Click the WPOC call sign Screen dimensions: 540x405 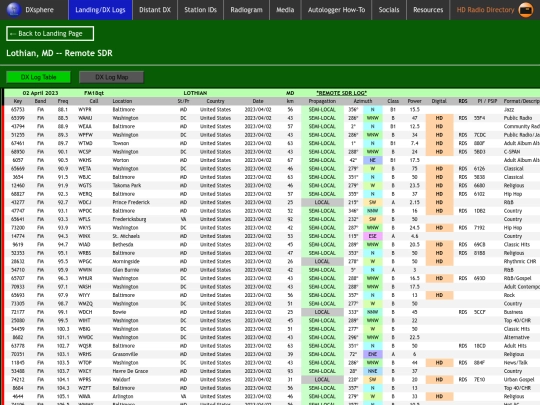pyautogui.click(x=85, y=211)
